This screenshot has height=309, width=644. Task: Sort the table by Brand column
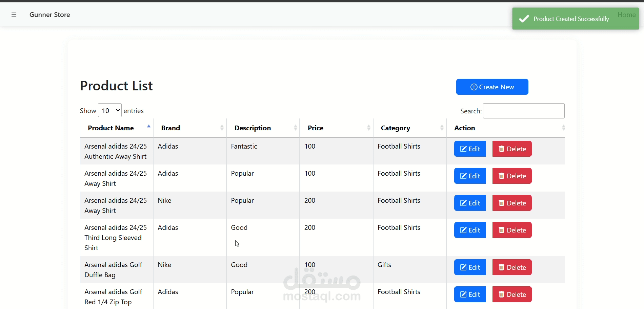(190, 128)
